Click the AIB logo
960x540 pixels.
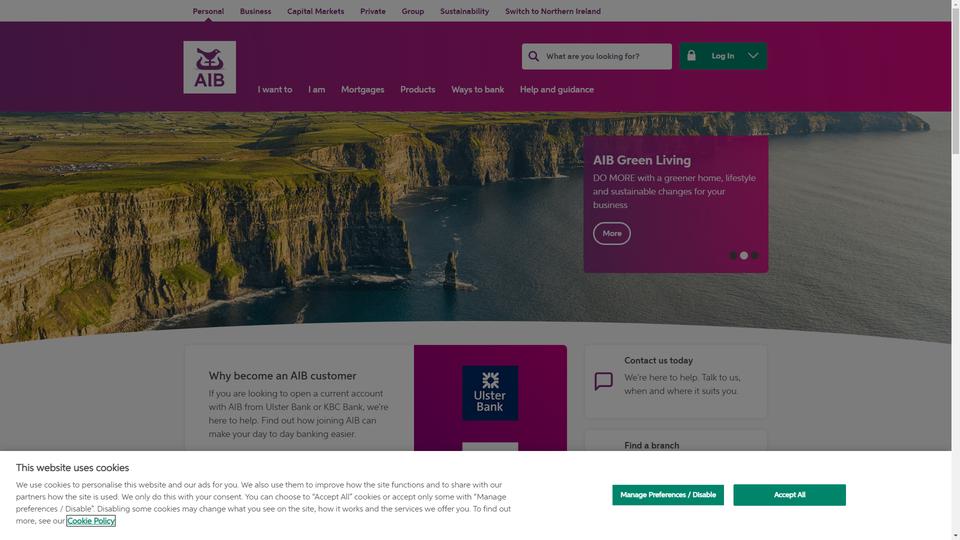point(209,67)
